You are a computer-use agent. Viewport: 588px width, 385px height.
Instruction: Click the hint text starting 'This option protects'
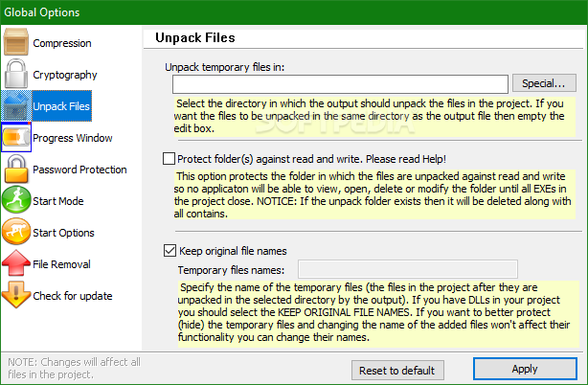point(374,195)
